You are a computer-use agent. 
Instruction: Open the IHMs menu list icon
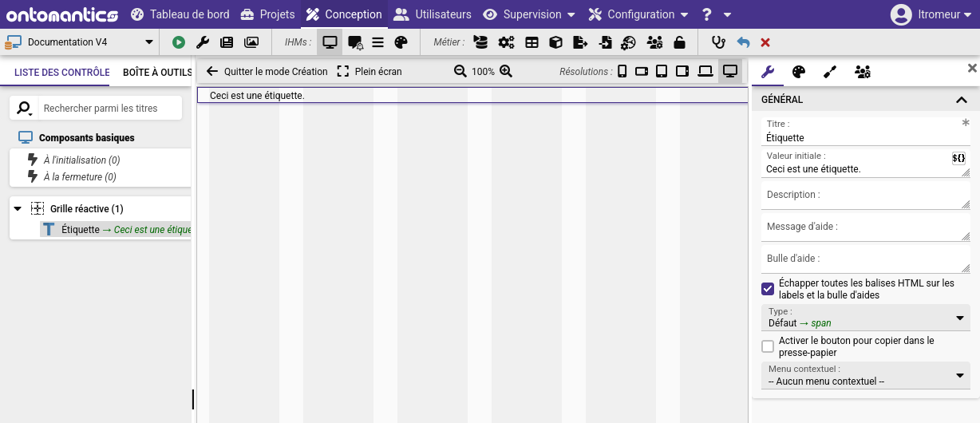tap(378, 42)
